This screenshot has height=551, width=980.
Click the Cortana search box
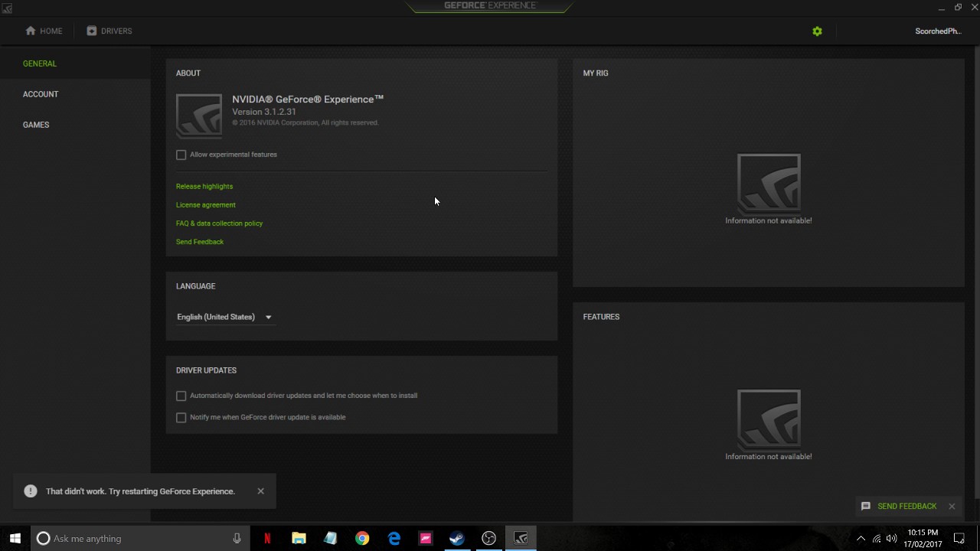pos(141,538)
